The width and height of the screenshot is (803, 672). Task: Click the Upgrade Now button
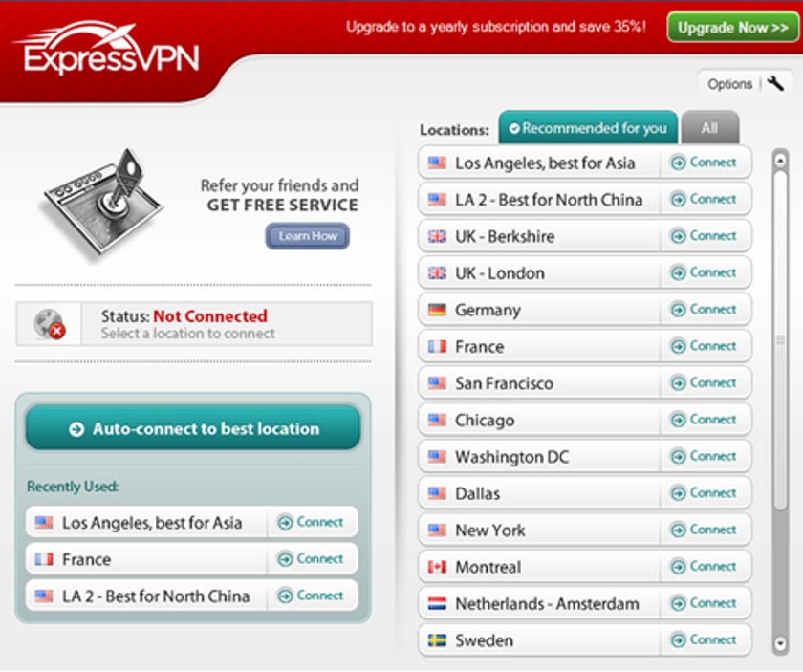pos(732,27)
